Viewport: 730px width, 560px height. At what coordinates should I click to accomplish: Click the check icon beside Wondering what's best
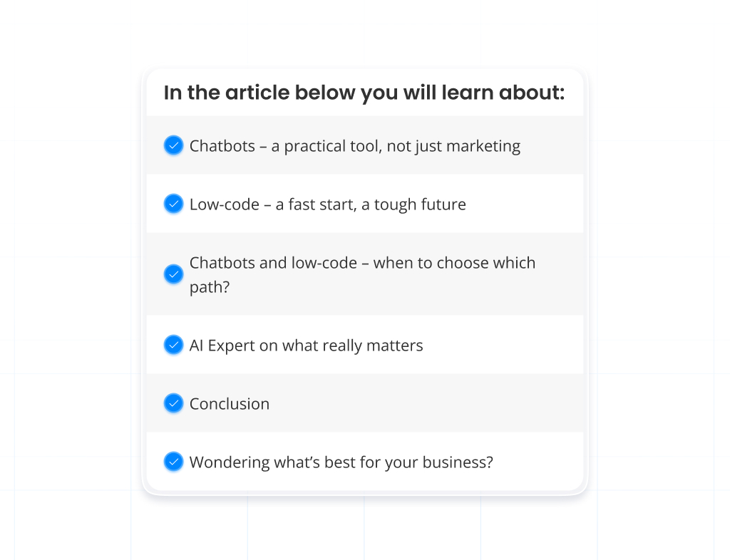[173, 462]
